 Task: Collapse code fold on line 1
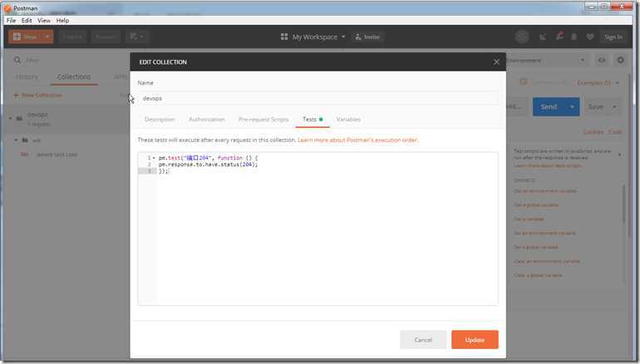pyautogui.click(x=154, y=158)
